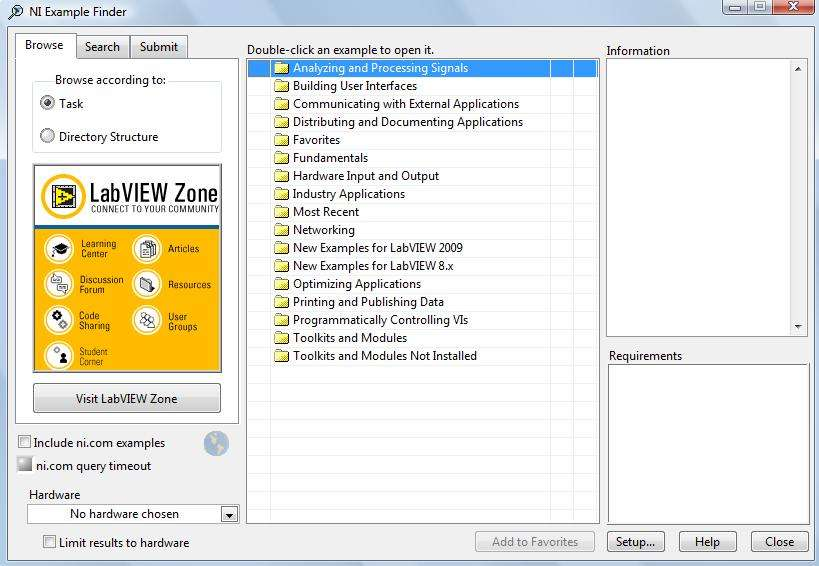Viewport: 819px width, 566px height.
Task: Click Information panel scroll up arrow
Action: point(798,68)
